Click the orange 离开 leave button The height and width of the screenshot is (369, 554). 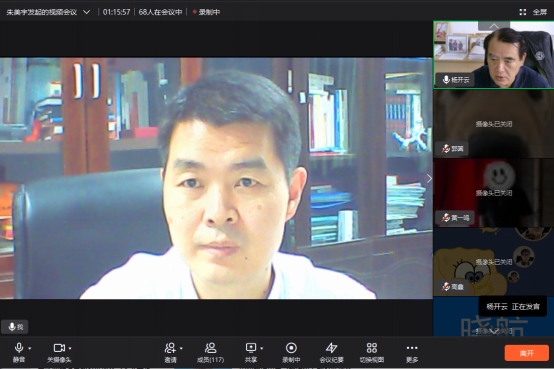click(x=526, y=353)
